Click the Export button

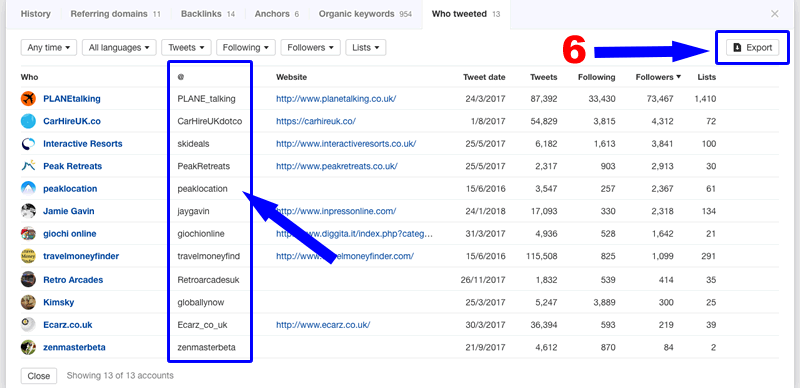tap(753, 47)
